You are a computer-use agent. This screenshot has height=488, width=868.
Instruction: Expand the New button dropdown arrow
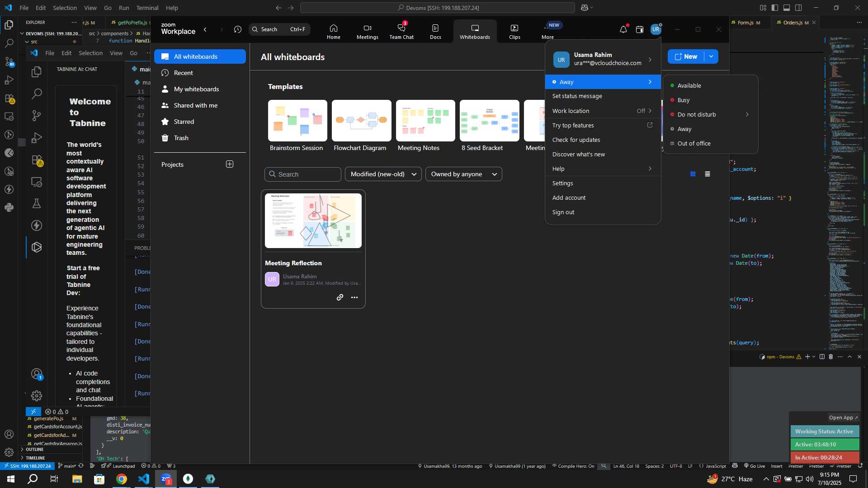(711, 56)
